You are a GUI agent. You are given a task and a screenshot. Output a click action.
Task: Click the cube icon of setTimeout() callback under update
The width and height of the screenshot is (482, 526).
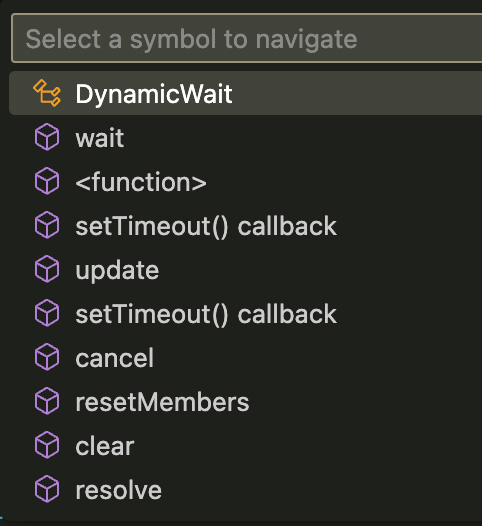click(x=47, y=313)
